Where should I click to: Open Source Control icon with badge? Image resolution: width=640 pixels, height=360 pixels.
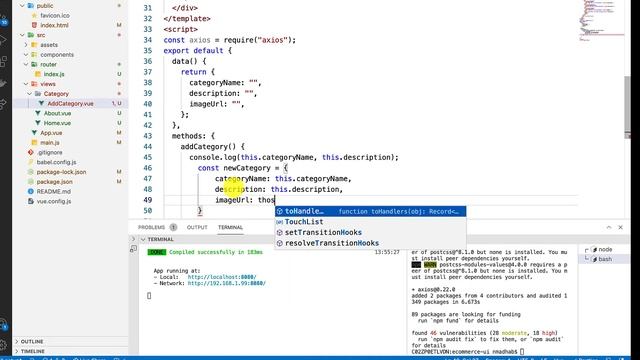point(4,20)
